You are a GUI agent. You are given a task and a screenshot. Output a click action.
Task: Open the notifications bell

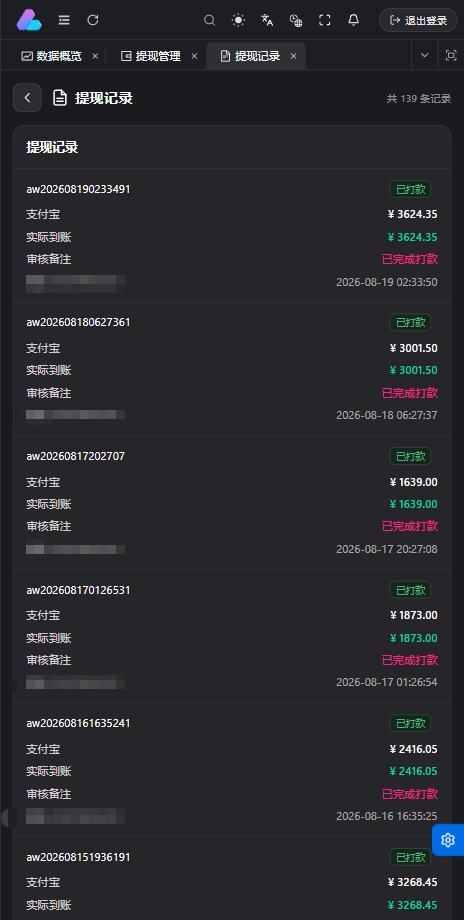pyautogui.click(x=353, y=21)
